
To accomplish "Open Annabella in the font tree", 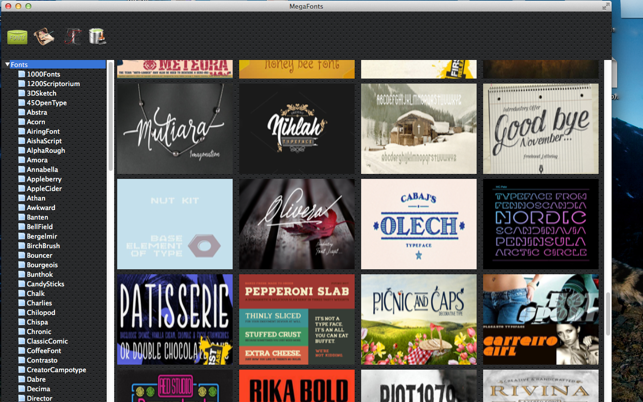I will (42, 169).
